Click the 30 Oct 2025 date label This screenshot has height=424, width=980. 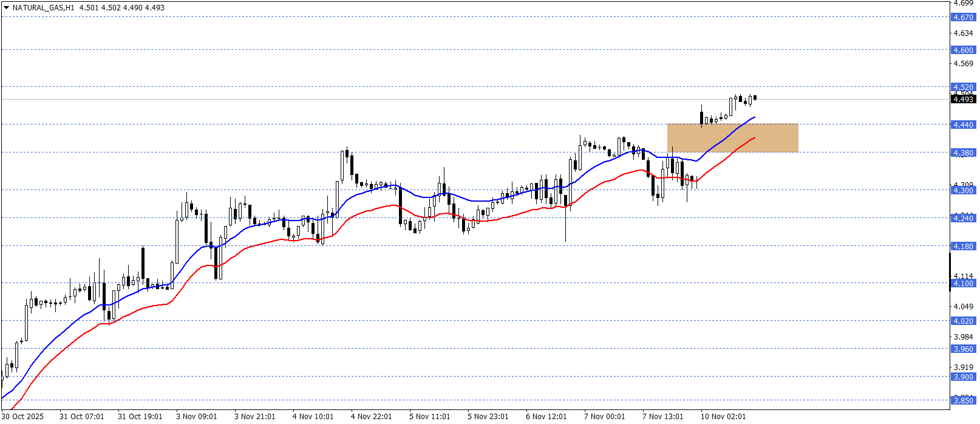(24, 417)
